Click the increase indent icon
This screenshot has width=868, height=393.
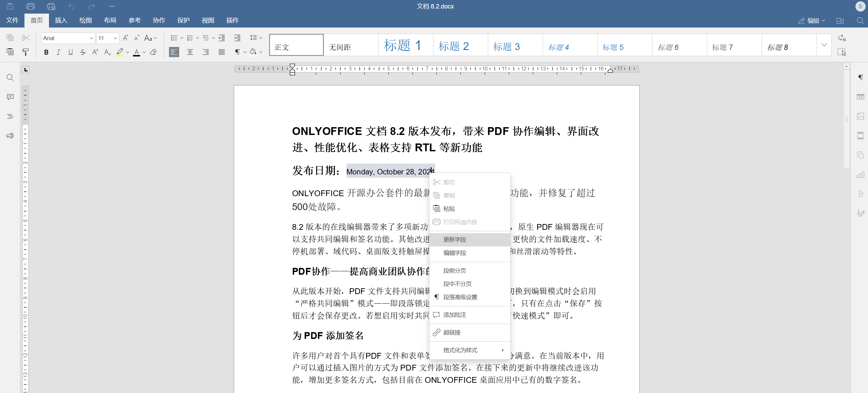tap(237, 38)
